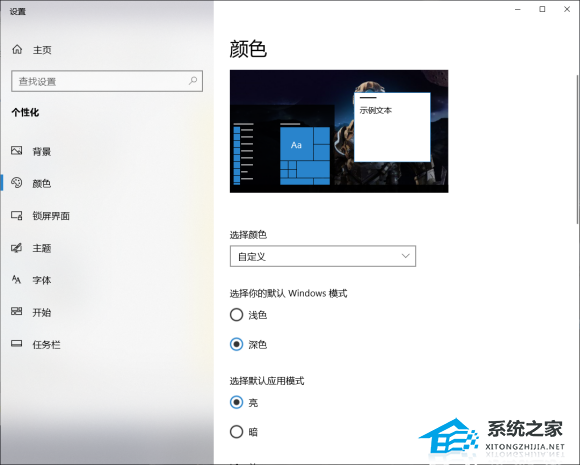The height and width of the screenshot is (465, 580).
Task: Click the 任务栏 bar icon
Action: click(x=16, y=344)
